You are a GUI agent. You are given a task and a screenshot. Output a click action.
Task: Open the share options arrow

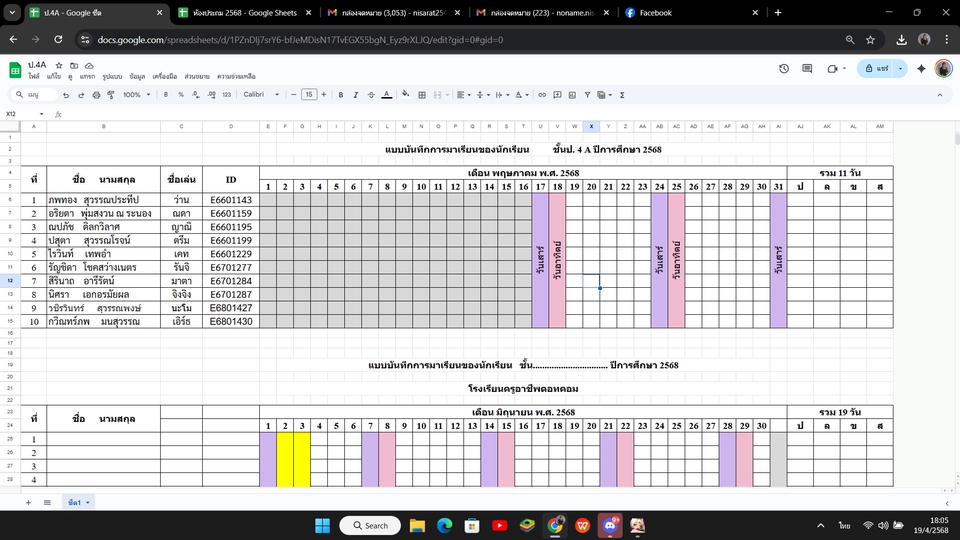pyautogui.click(x=900, y=69)
